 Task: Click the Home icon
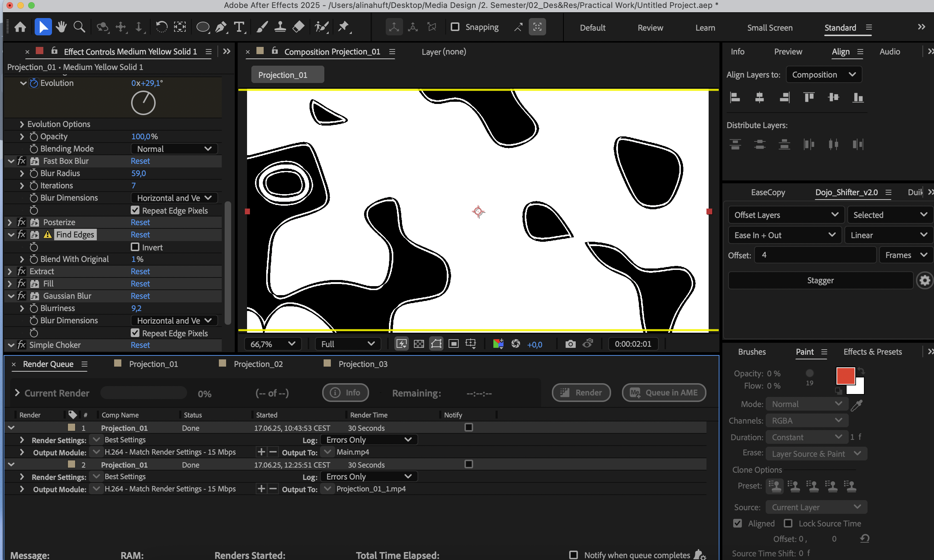pyautogui.click(x=20, y=27)
